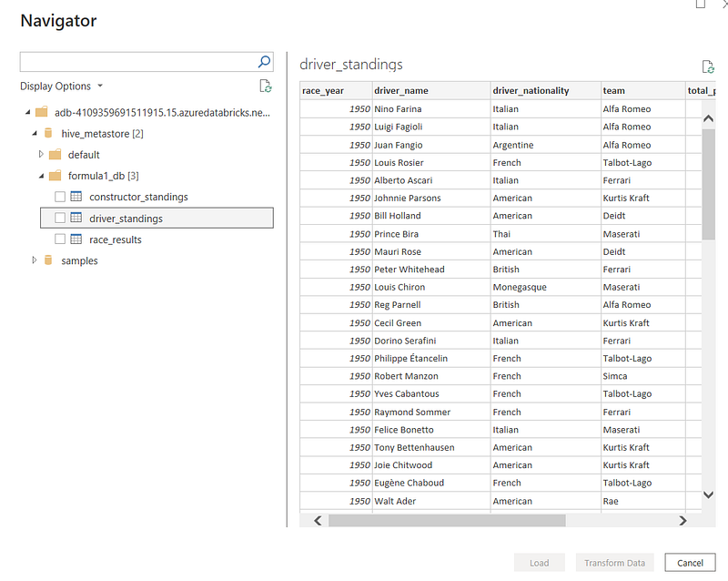Click the Argentine nationality cell
This screenshot has height=581, width=728.
546,145
